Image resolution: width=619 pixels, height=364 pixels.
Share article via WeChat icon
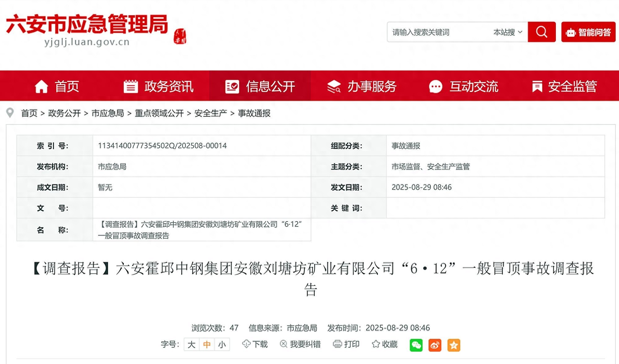[416, 345]
